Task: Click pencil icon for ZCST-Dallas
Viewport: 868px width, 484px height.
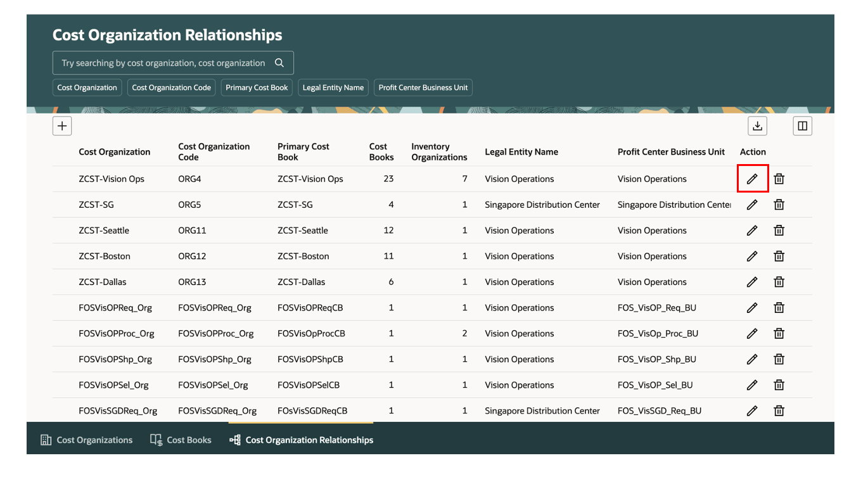Action: pyautogui.click(x=752, y=282)
